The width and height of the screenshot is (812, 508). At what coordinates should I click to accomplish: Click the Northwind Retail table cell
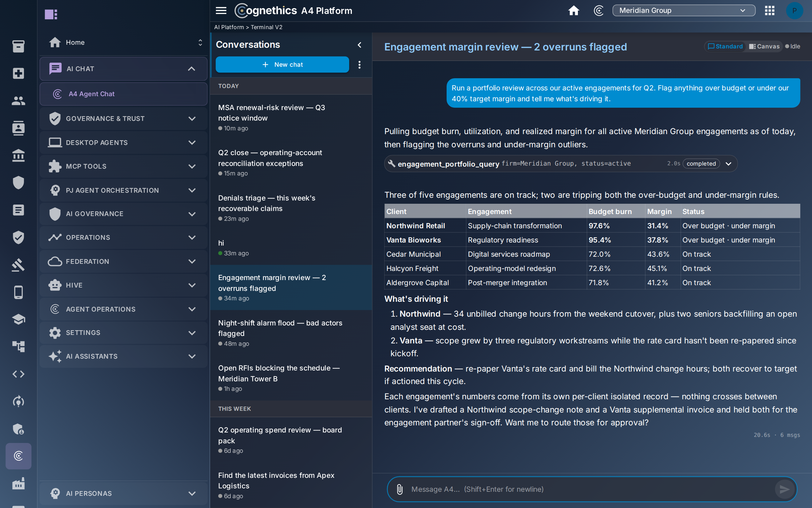(x=425, y=226)
